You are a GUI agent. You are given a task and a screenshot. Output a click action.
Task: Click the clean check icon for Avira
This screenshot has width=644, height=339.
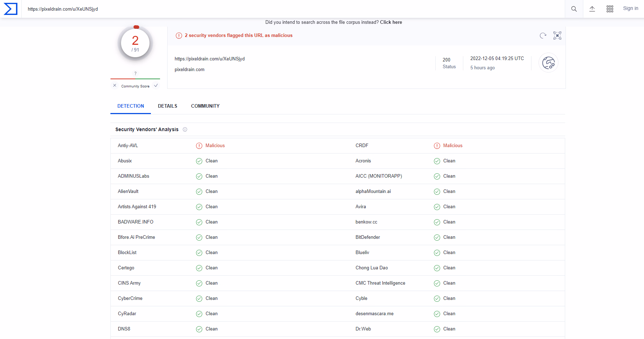(437, 207)
